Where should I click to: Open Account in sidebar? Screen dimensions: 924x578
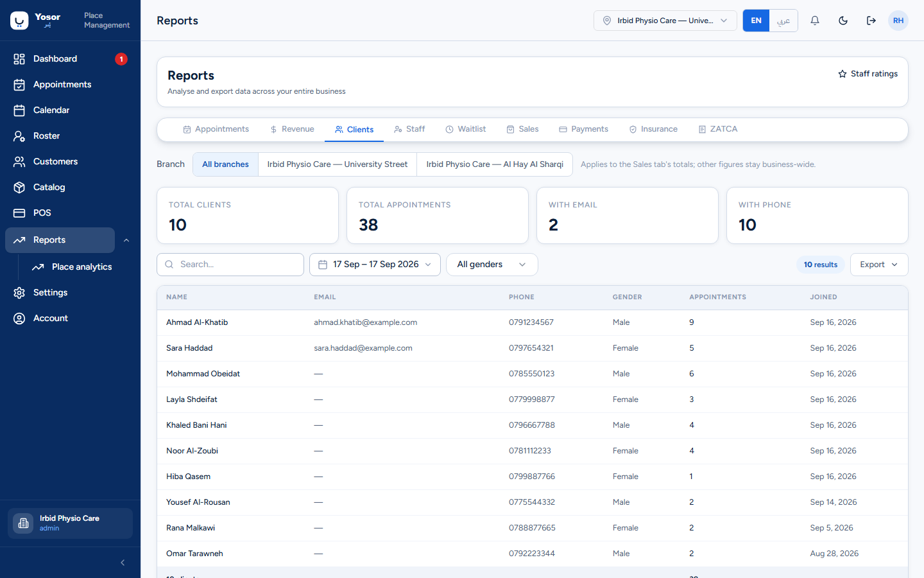[50, 318]
